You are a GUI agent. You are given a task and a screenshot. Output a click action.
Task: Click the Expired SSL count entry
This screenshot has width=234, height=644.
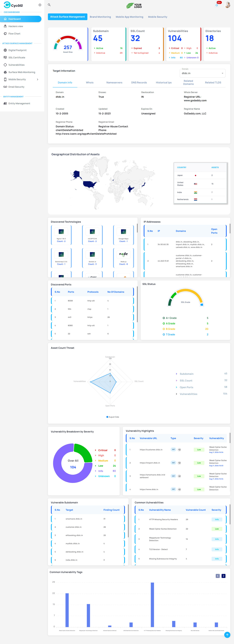(146, 48)
